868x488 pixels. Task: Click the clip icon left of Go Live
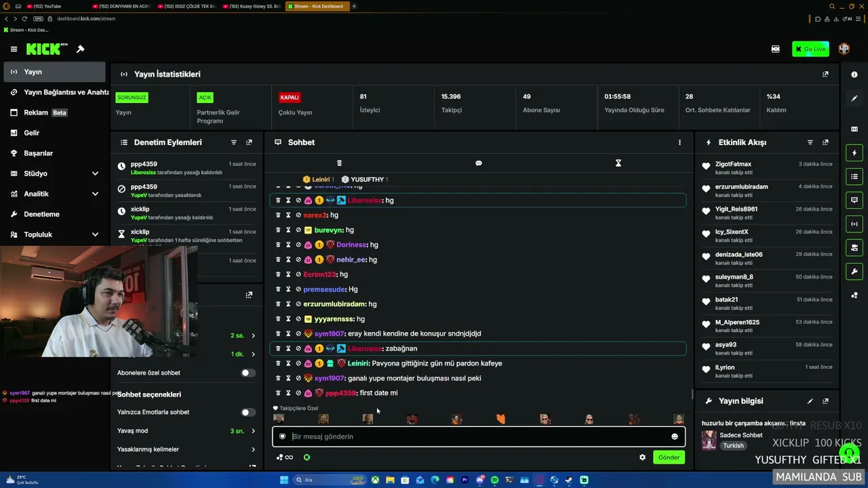tap(776, 49)
